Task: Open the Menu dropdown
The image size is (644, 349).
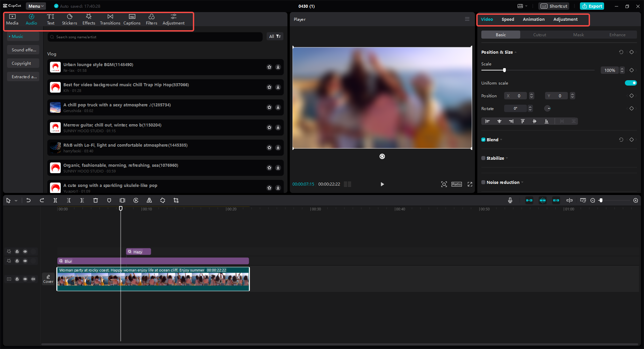Action: tap(35, 6)
